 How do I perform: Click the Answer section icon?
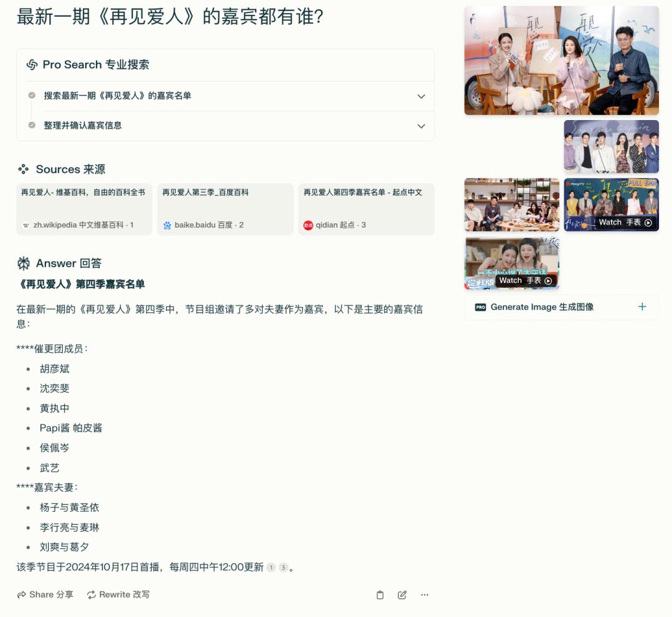[24, 264]
